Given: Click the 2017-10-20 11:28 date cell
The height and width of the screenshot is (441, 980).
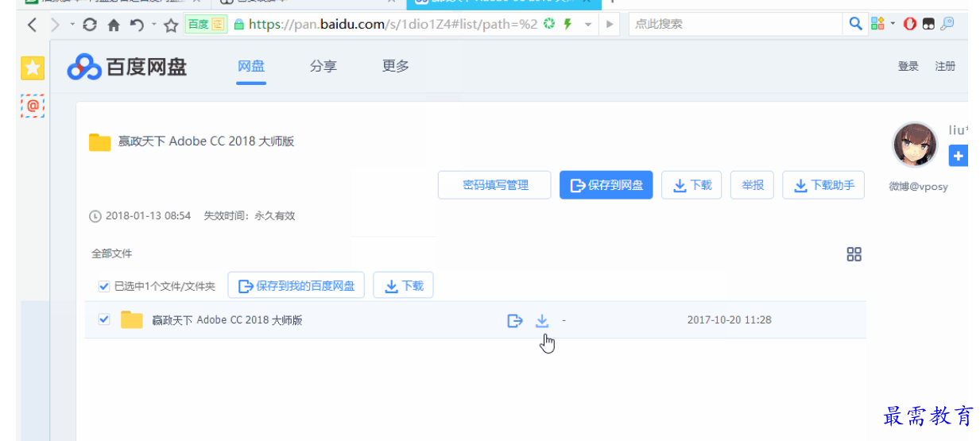Looking at the screenshot, I should coord(729,320).
